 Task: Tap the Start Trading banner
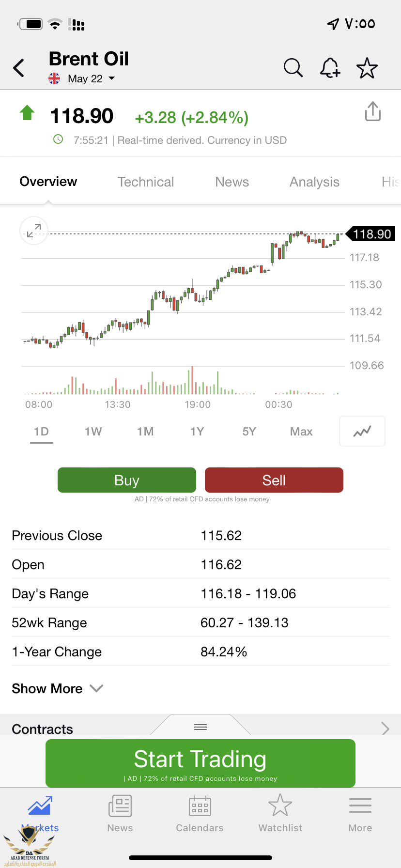200,763
